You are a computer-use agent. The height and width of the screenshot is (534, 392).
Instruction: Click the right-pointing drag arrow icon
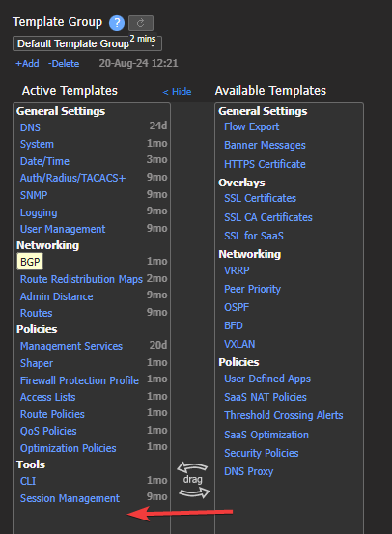194,492
